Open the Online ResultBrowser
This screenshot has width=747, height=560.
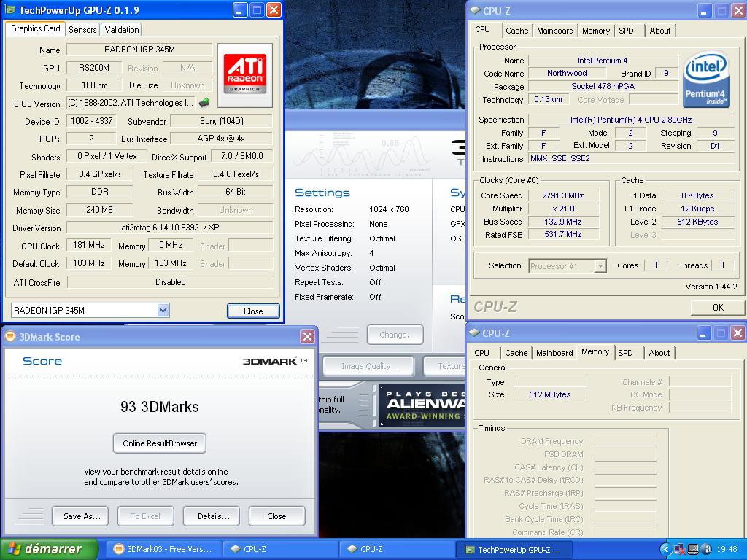[x=160, y=443]
